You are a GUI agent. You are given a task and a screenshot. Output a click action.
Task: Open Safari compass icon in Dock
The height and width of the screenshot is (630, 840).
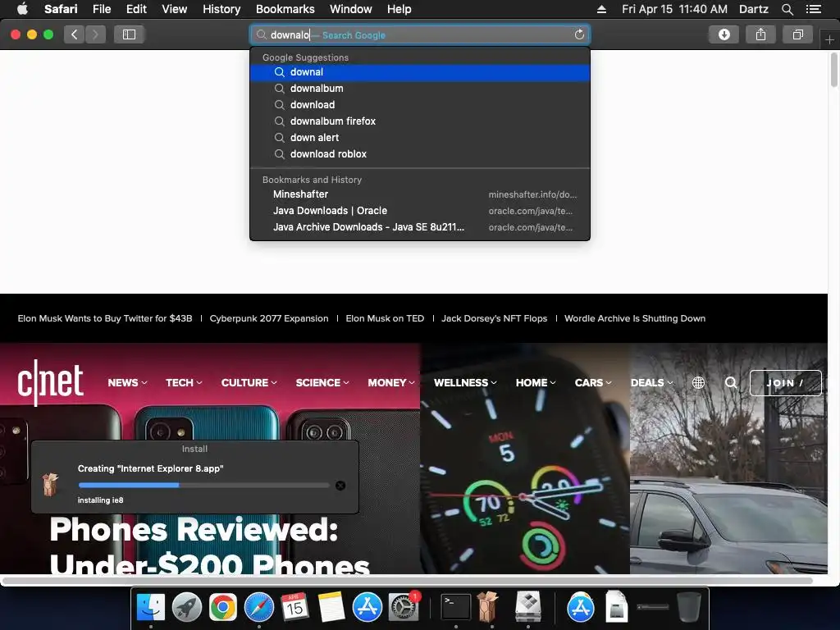pyautogui.click(x=258, y=607)
